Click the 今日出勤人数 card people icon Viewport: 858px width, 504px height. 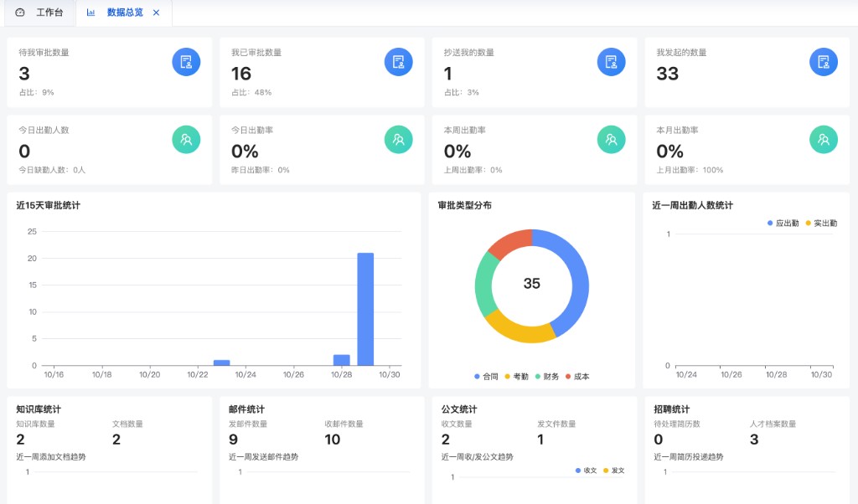(186, 139)
